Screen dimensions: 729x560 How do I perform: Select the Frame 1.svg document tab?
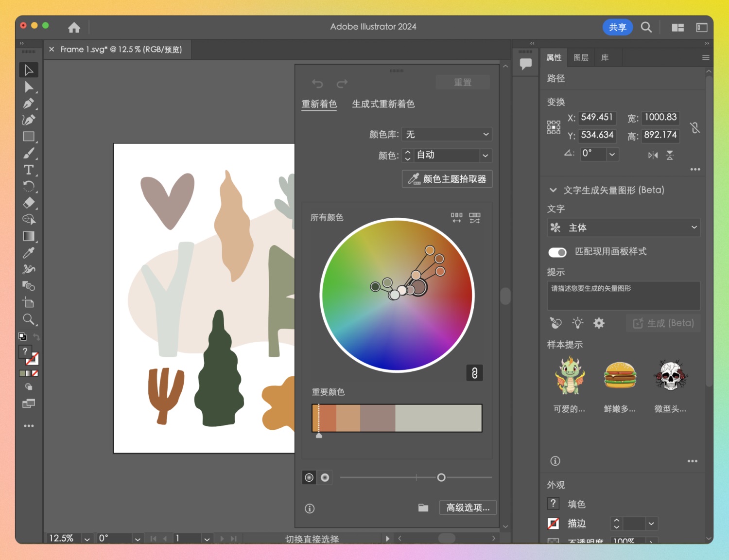121,50
